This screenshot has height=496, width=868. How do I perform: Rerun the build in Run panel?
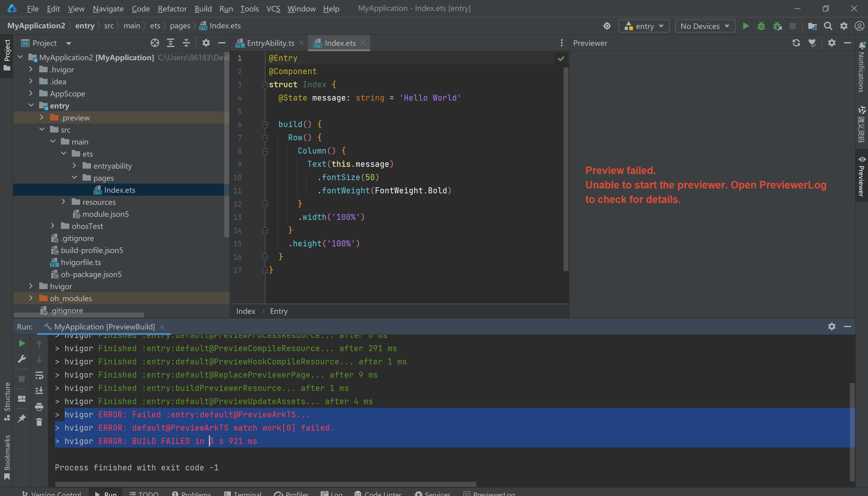pyautogui.click(x=22, y=343)
